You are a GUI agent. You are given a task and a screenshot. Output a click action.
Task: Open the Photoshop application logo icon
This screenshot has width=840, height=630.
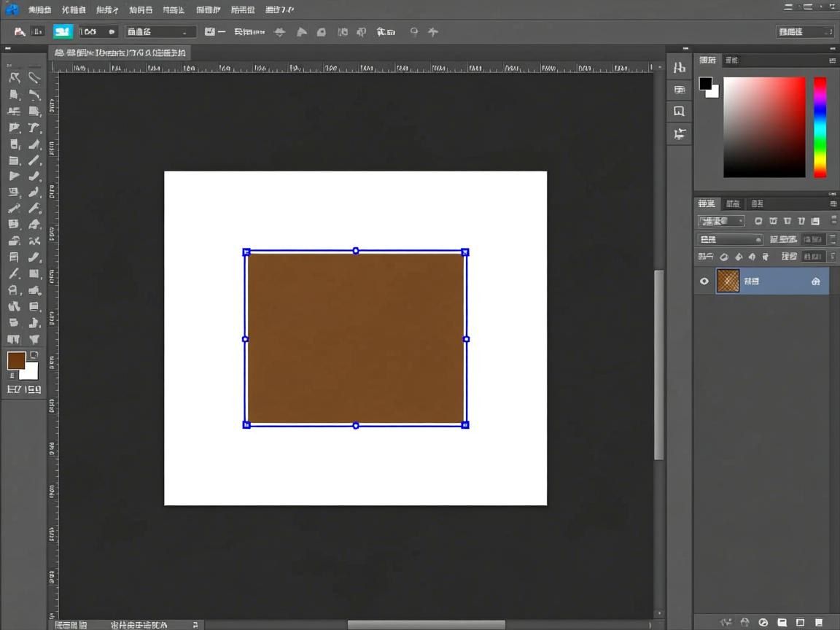coord(12,9)
